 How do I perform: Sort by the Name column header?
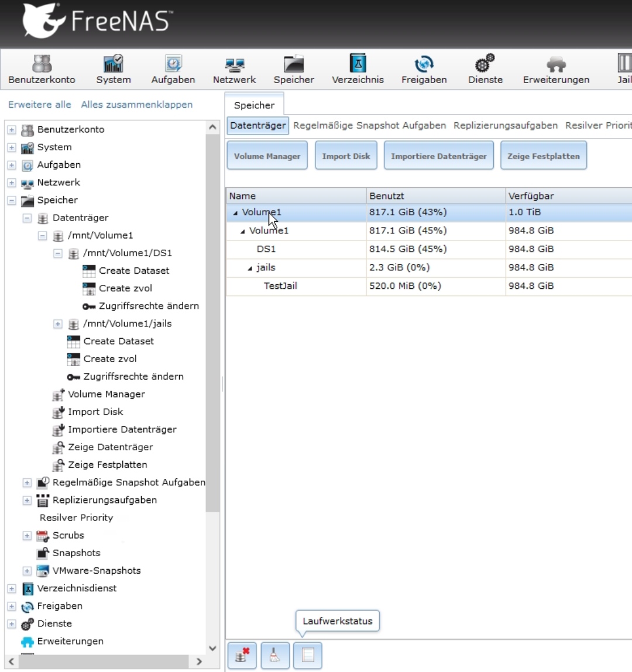[x=296, y=196]
